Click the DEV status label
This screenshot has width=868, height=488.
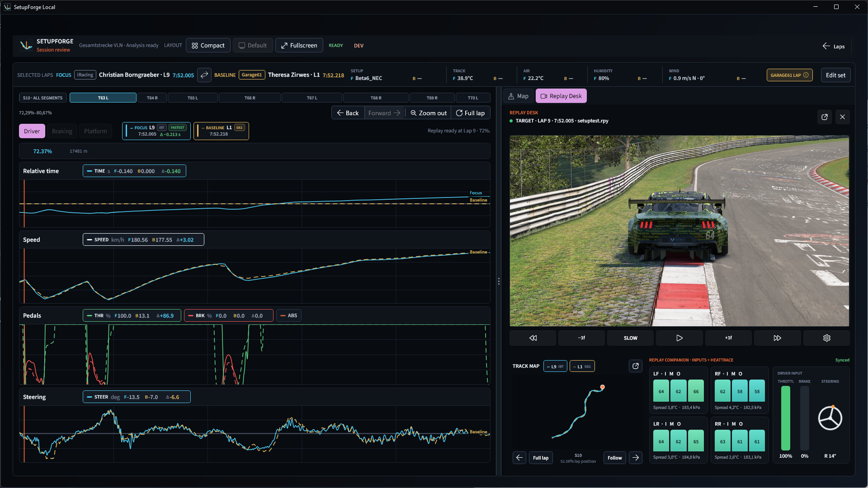pos(359,46)
